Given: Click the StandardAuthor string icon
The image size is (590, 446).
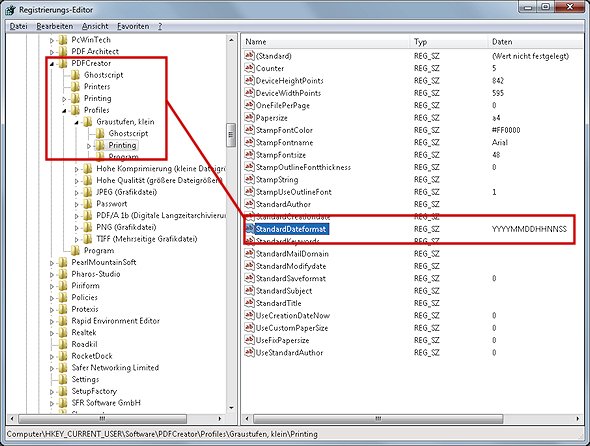Looking at the screenshot, I should 249,204.
